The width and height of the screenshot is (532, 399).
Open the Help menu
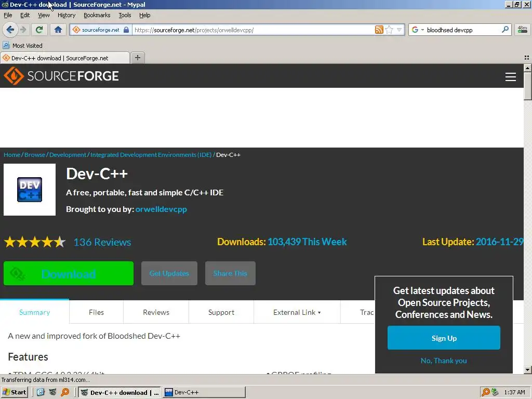pyautogui.click(x=145, y=15)
